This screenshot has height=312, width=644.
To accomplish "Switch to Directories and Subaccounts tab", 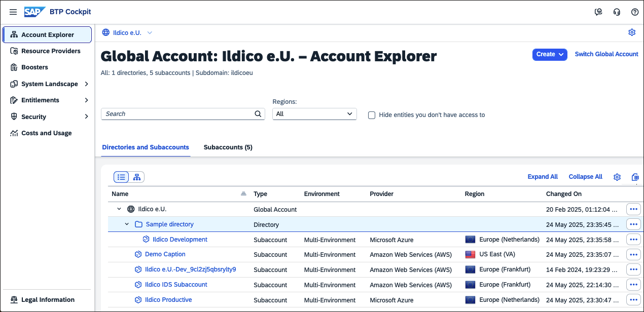I will coord(146,147).
